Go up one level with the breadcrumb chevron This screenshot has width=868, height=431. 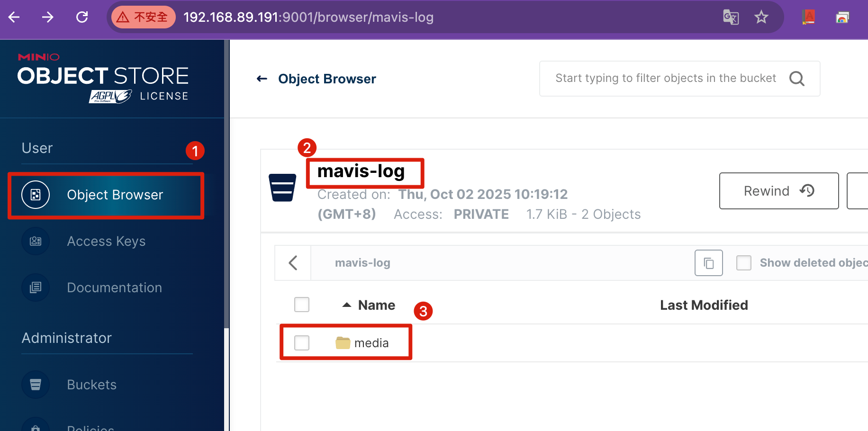(x=293, y=263)
